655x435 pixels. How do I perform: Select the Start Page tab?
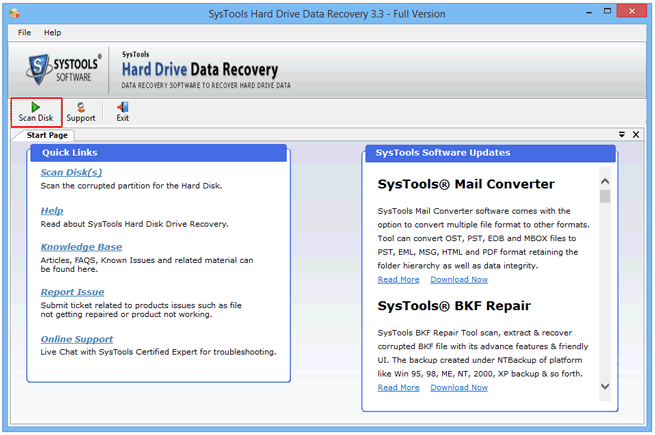tap(47, 135)
